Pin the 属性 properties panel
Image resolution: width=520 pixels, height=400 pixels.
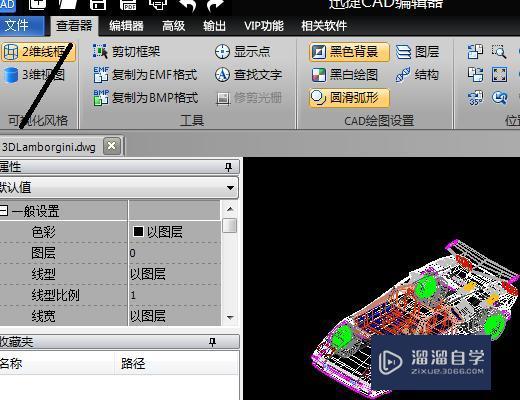228,167
